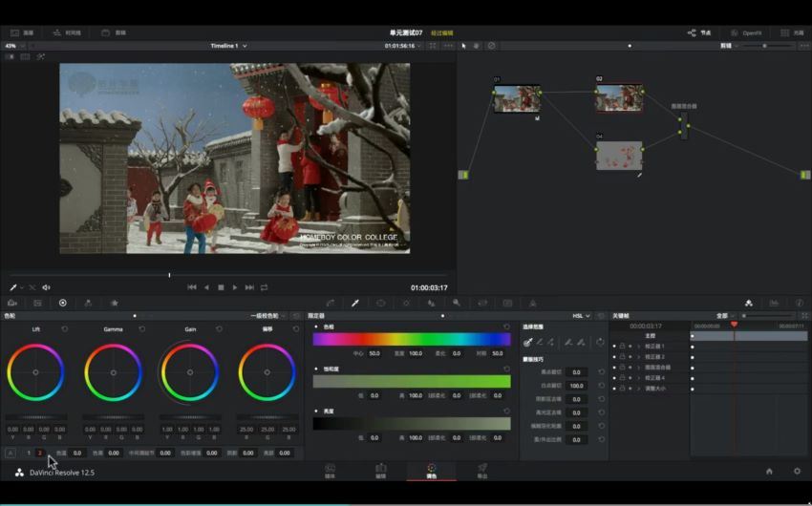Switch to the Deliver page tab

click(482, 471)
